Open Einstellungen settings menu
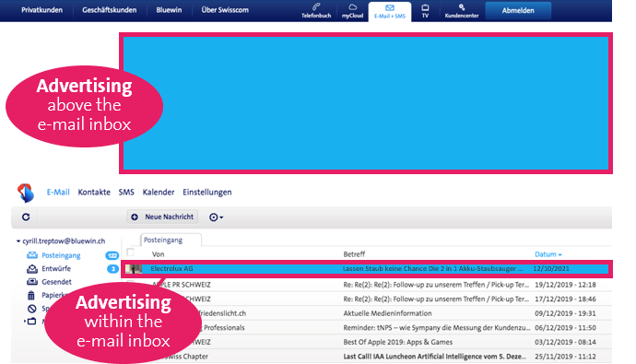The image size is (636, 364). click(x=206, y=192)
